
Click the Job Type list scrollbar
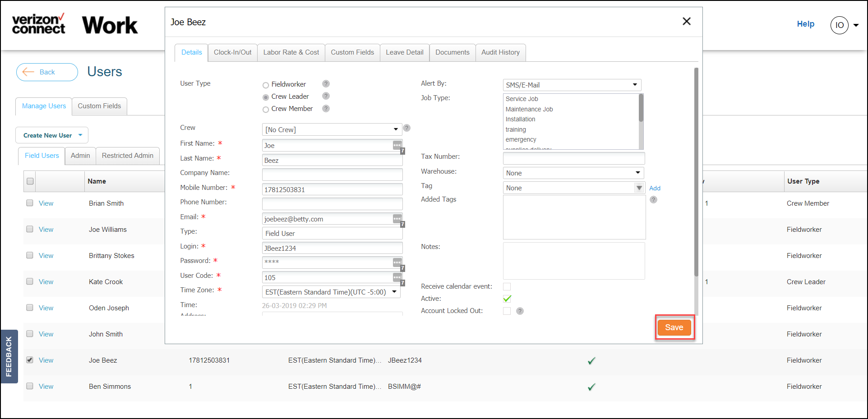click(641, 108)
